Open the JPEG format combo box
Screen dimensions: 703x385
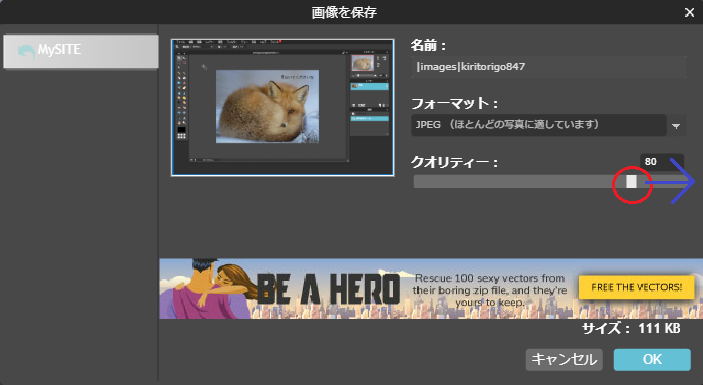tap(538, 125)
